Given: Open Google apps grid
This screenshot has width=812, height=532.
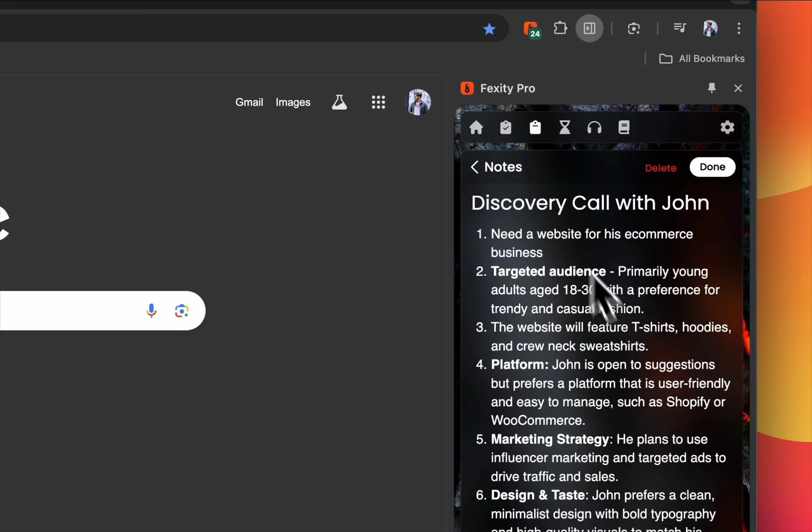Looking at the screenshot, I should point(378,102).
